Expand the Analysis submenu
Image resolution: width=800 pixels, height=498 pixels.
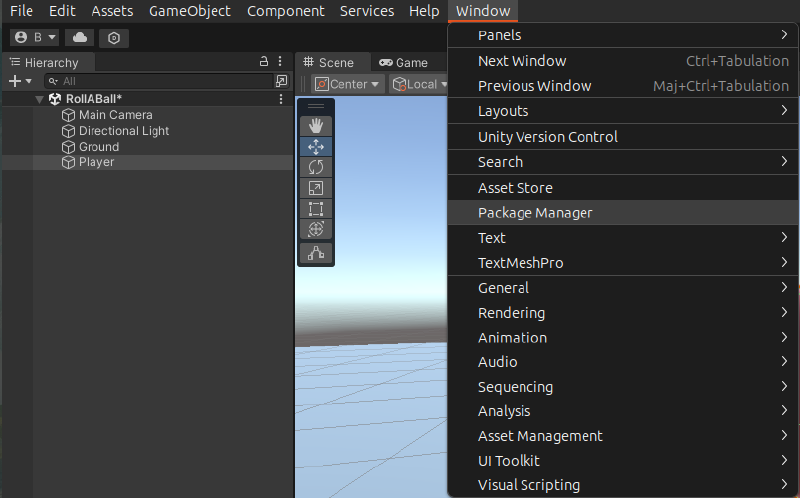click(x=623, y=411)
